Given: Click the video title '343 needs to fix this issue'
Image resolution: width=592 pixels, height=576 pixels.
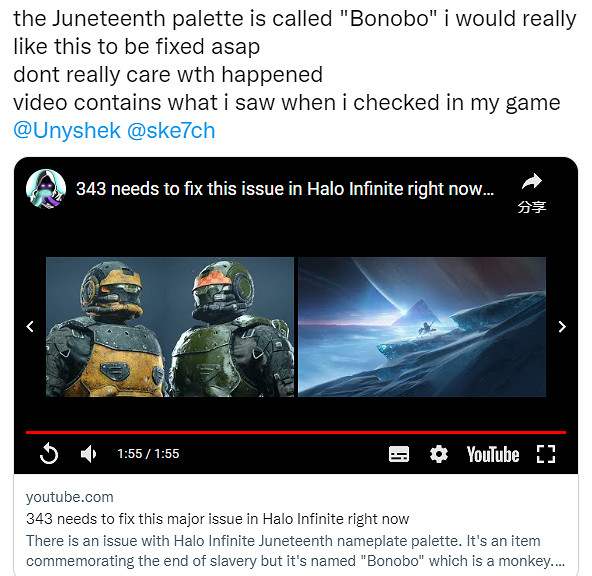Looking at the screenshot, I should 285,189.
